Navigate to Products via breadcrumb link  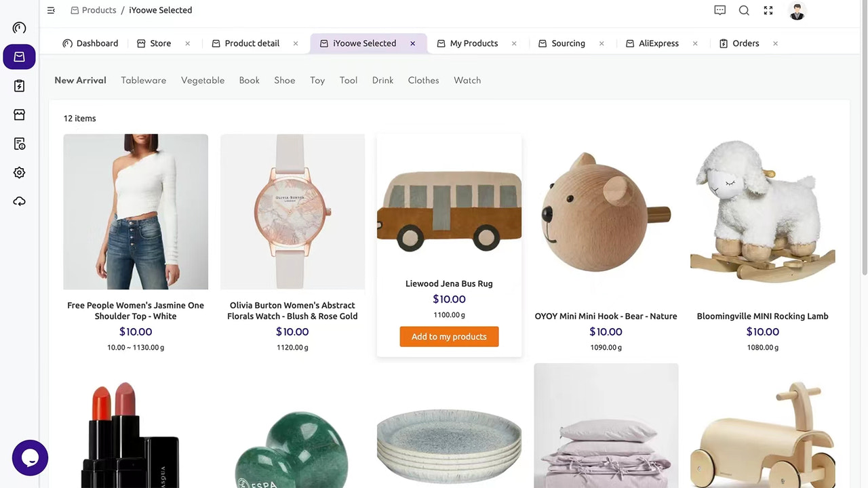tap(99, 9)
